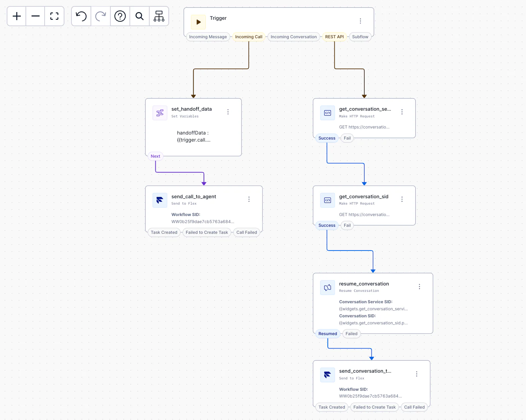Click the set_handoff_data Set Variables icon
The image size is (526, 420).
[160, 113]
